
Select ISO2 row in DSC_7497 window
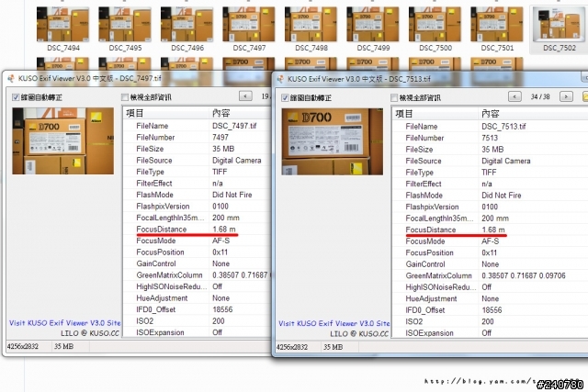197,321
